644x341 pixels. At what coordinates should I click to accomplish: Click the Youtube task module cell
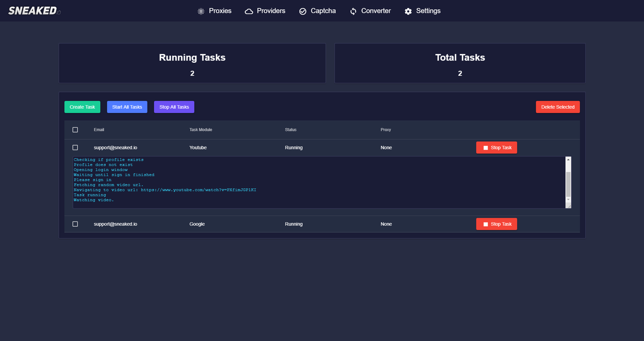pos(198,147)
